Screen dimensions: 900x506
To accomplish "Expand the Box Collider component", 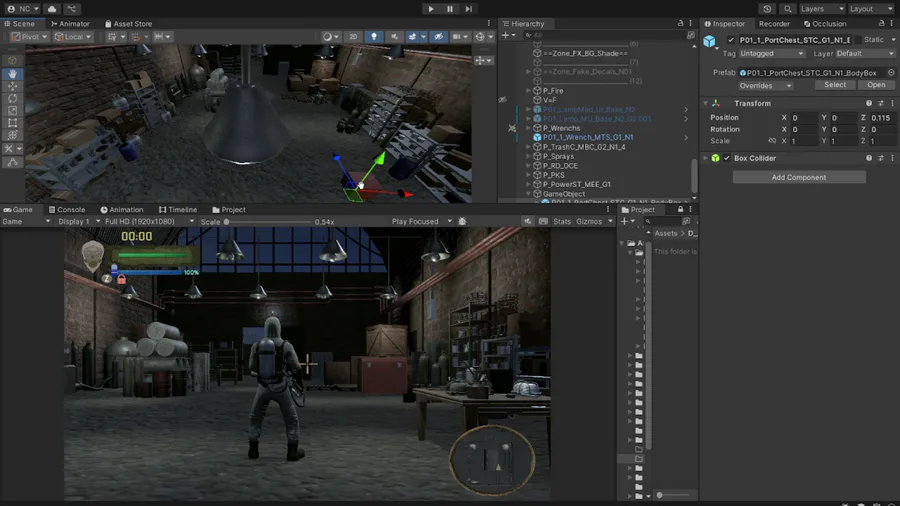I will point(705,158).
